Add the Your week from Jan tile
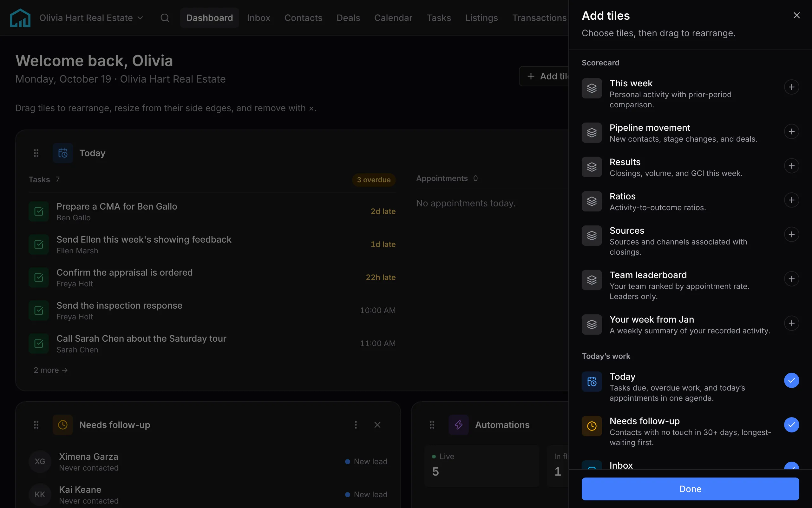 [791, 323]
